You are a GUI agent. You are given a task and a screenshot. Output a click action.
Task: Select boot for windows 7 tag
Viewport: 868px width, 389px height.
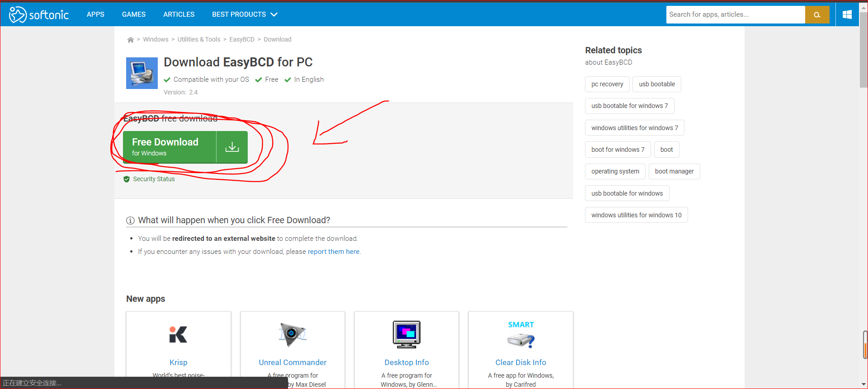click(x=618, y=150)
